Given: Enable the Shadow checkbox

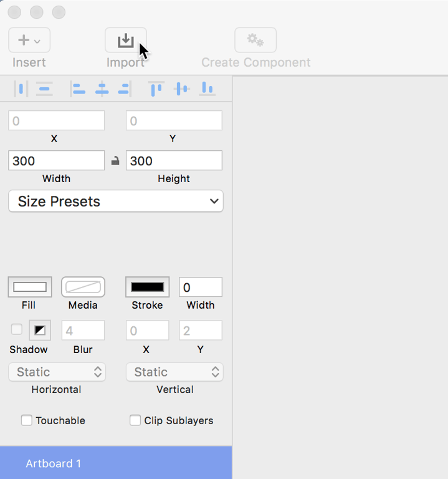Looking at the screenshot, I should 17,329.
